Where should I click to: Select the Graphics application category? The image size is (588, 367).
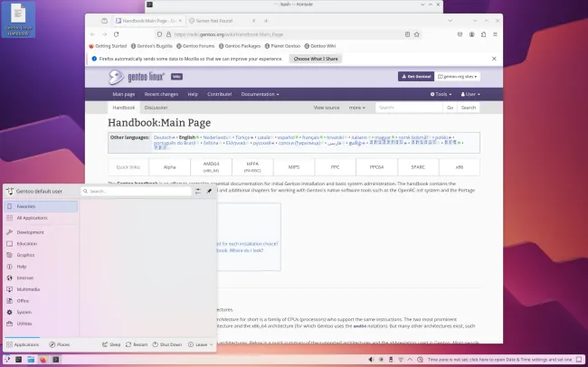pos(24,255)
